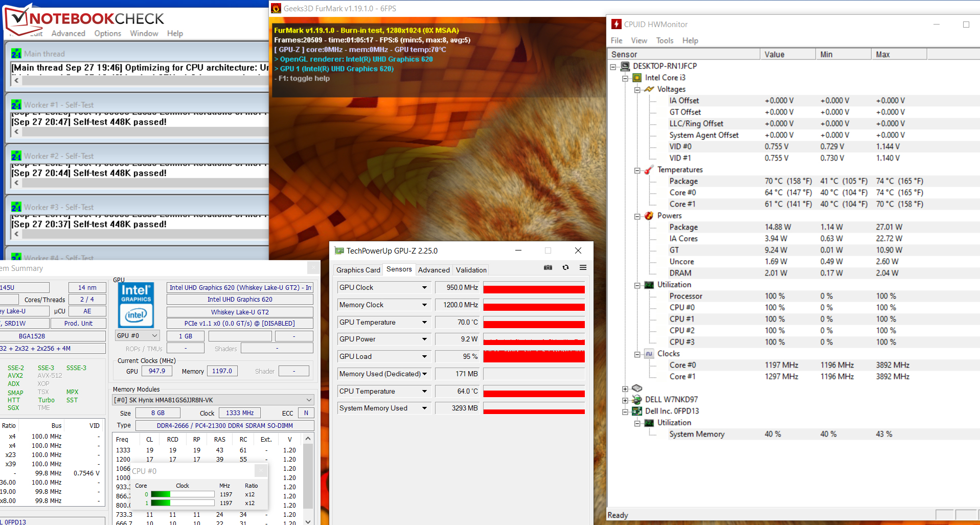Click the Worker #3 Self-Test window icon

(16, 207)
